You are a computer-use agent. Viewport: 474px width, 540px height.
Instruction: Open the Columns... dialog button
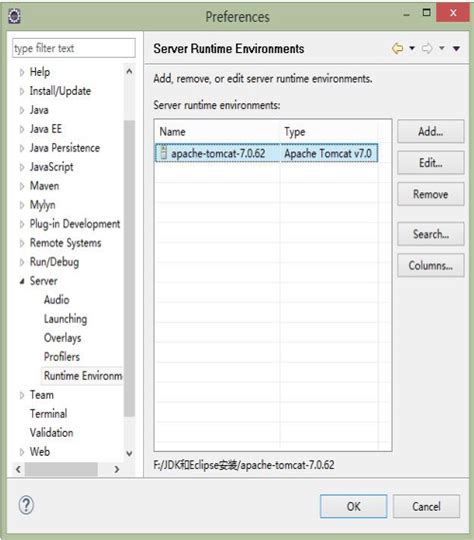pos(431,266)
